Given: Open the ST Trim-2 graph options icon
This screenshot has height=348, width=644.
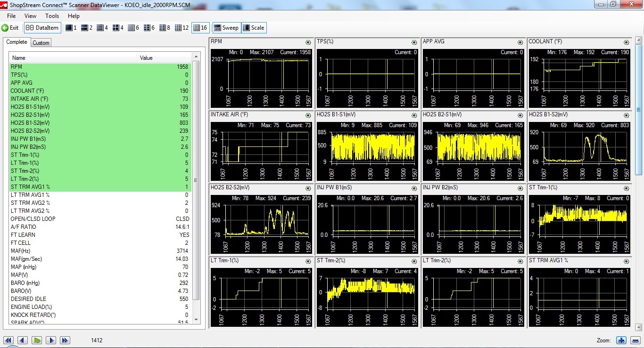Looking at the screenshot, I should click(x=414, y=261).
